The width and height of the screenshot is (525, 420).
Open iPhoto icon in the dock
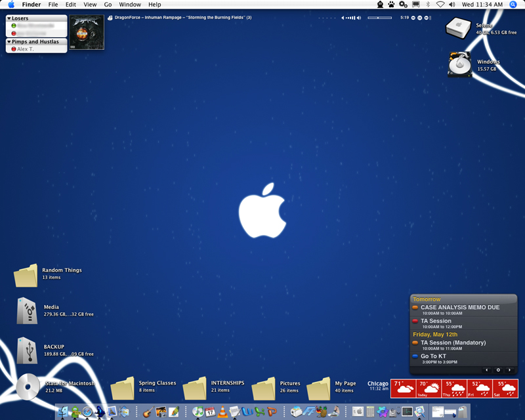(x=161, y=411)
